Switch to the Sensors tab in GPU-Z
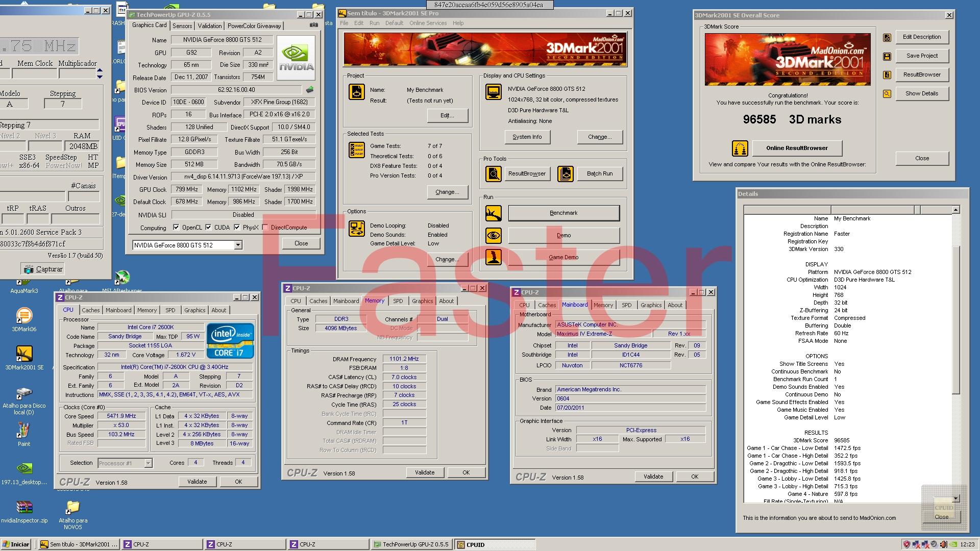Image resolution: width=980 pixels, height=551 pixels. (x=182, y=26)
